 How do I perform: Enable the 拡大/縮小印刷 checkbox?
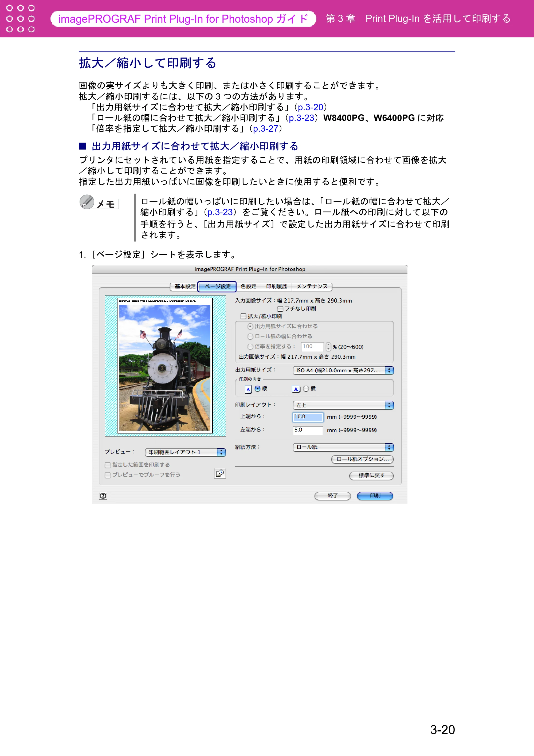[x=243, y=316]
